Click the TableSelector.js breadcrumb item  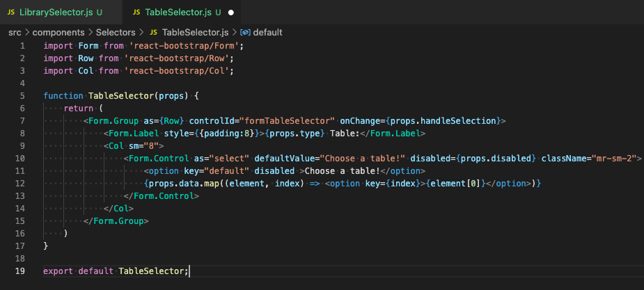click(195, 32)
